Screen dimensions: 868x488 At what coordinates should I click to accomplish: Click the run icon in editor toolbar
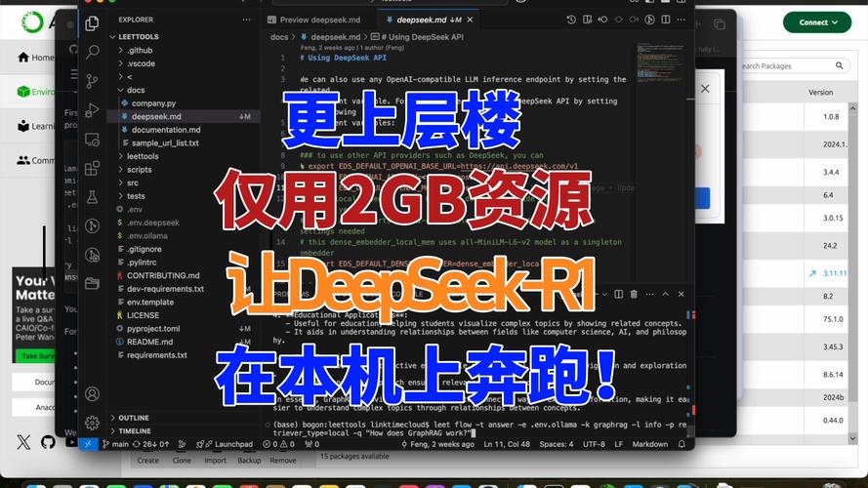tap(650, 20)
